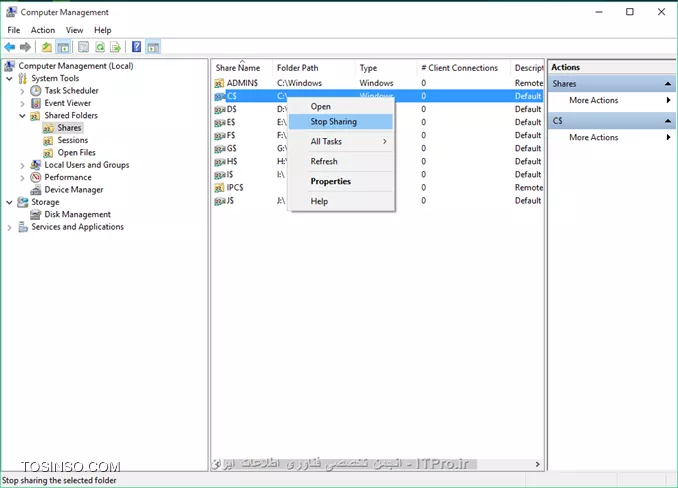This screenshot has width=678, height=488.
Task: Click the horizontal scrollbar right arrow
Action: pyautogui.click(x=537, y=464)
